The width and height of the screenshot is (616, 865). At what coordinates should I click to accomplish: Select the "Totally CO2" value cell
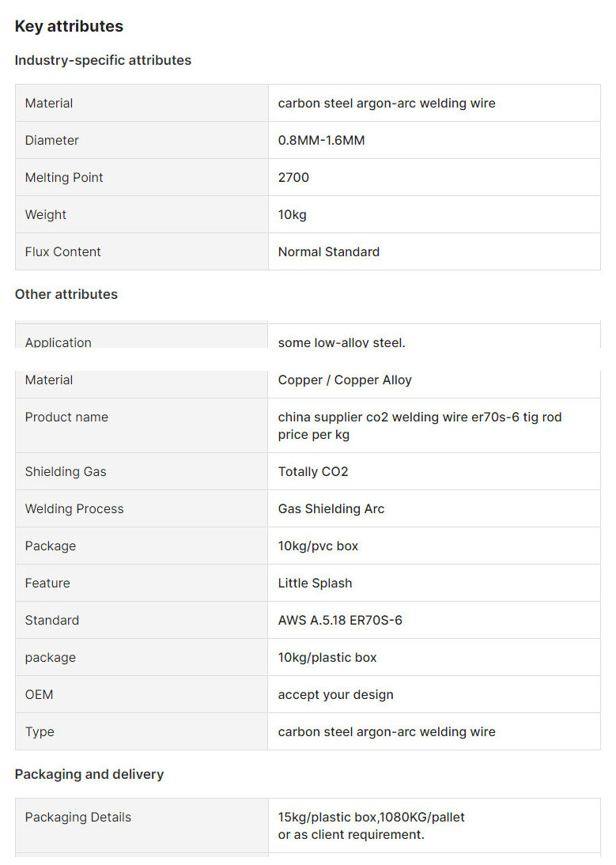coord(313,471)
